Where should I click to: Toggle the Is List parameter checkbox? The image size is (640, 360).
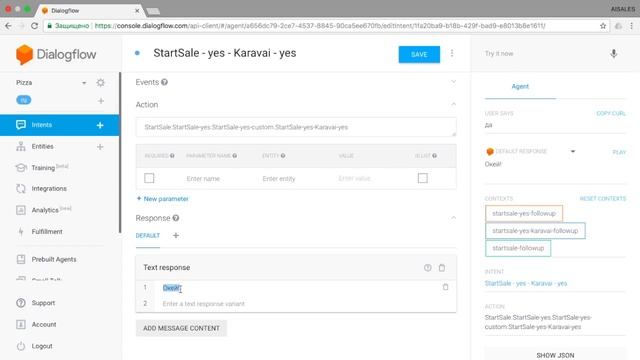click(423, 178)
